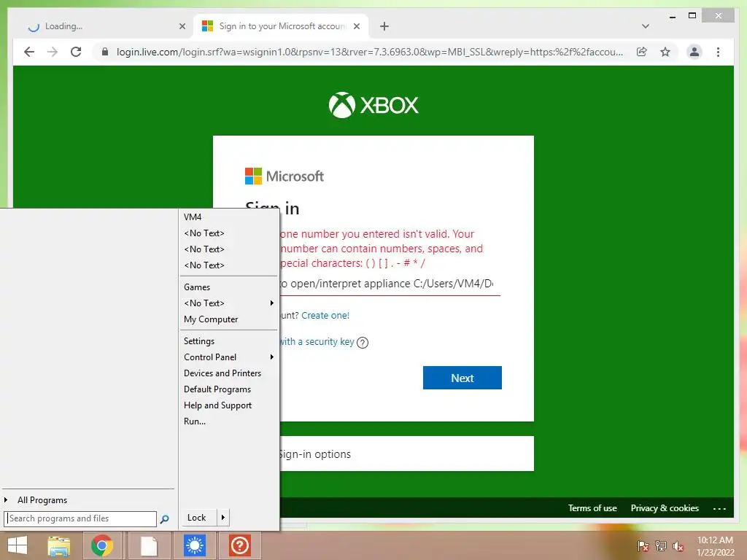This screenshot has height=560, width=747.
Task: Open Games from Start menu
Action: pos(229,287)
